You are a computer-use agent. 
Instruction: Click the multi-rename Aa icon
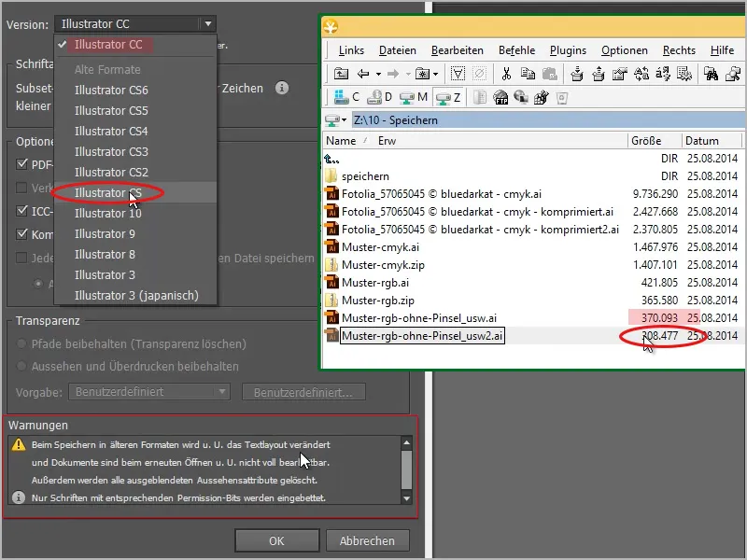(641, 74)
